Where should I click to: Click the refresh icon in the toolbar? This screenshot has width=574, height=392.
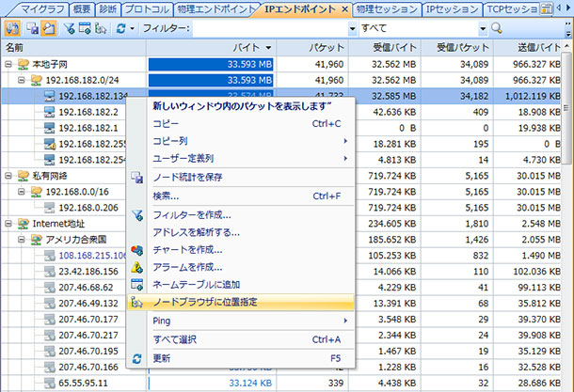(x=121, y=29)
